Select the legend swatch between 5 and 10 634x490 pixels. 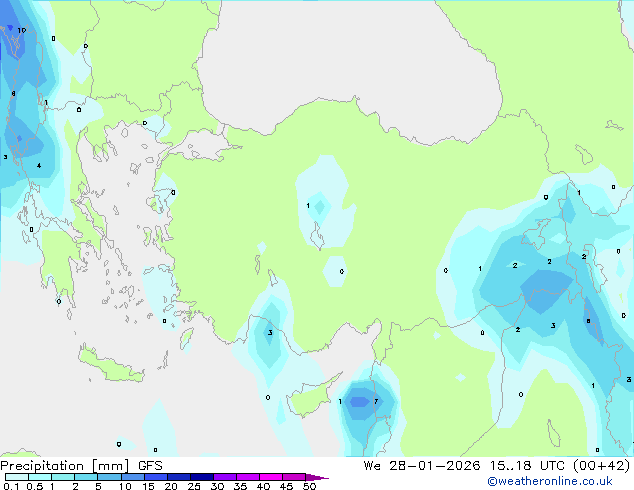coord(110,477)
